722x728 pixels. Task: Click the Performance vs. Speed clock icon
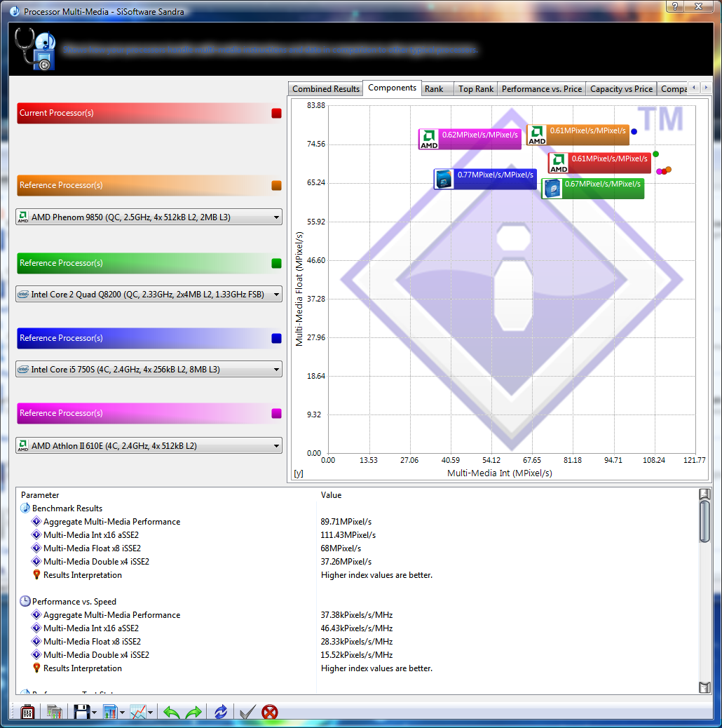25,601
